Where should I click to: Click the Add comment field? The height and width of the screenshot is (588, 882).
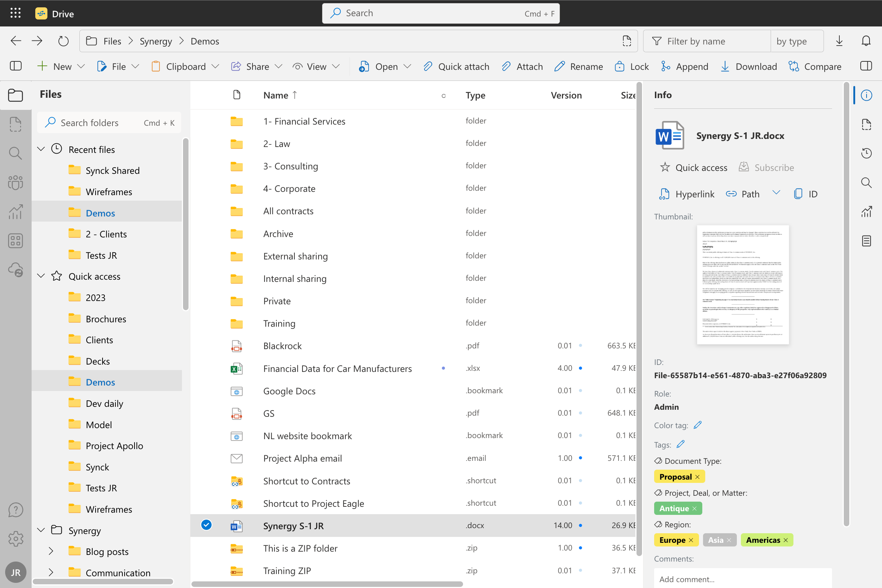(742, 578)
